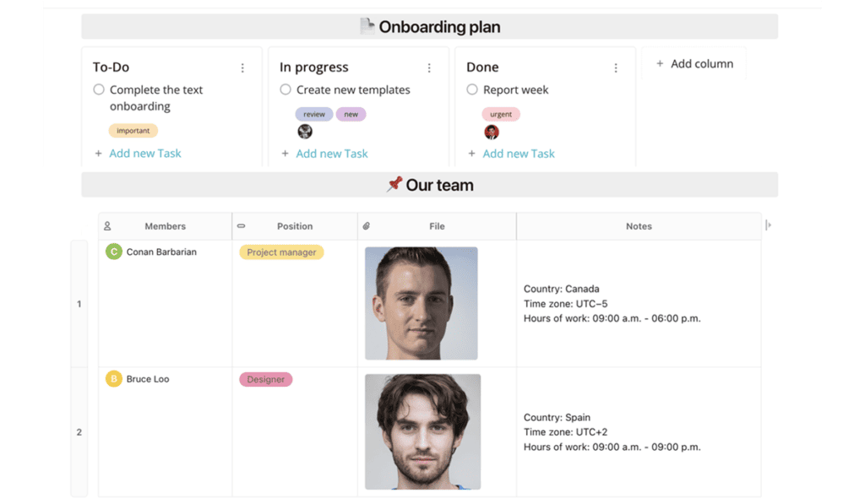Select row number 2 handle

click(79, 432)
